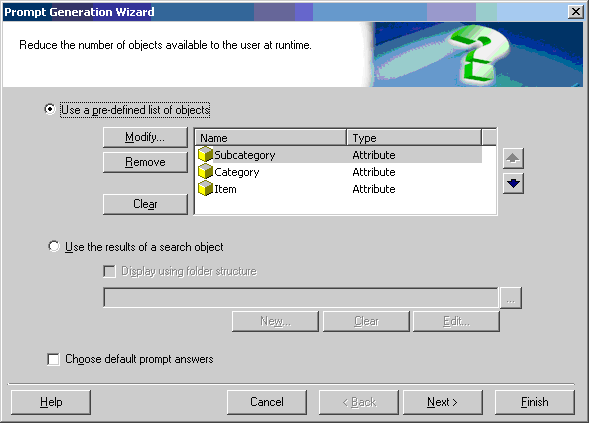
Task: Sort list by Type column header
Action: (x=414, y=138)
